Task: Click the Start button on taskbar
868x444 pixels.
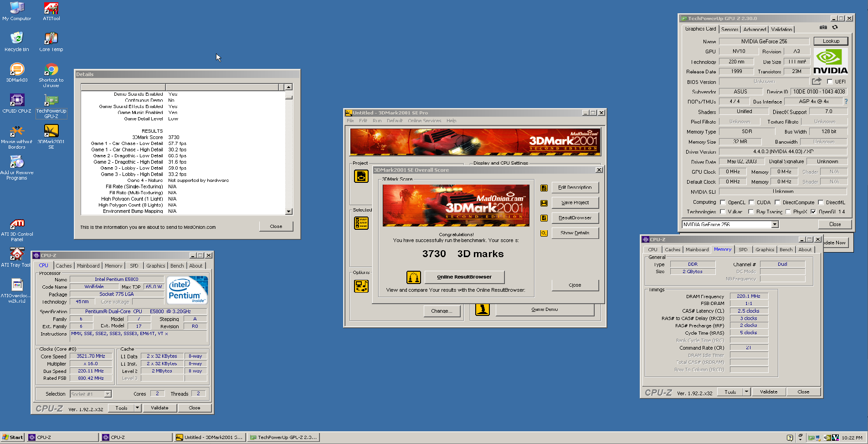Action: (13, 438)
